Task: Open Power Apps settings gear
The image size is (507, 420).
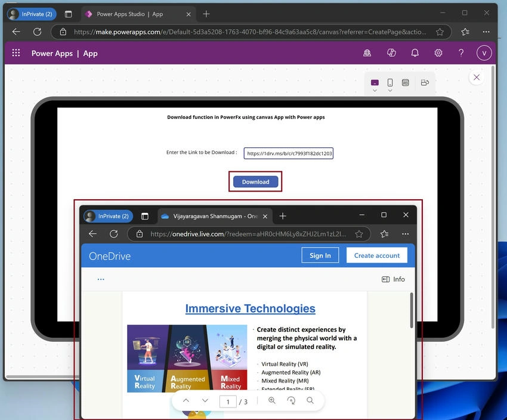Action: (438, 52)
